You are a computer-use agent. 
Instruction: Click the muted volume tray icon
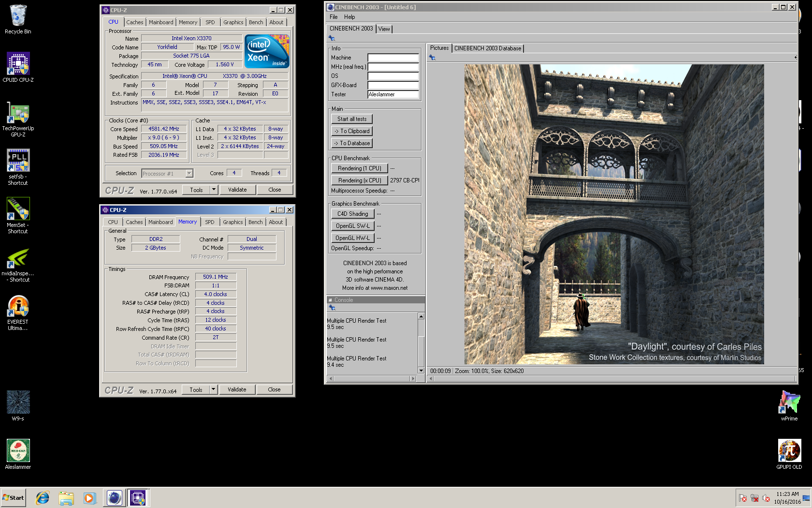(x=766, y=498)
